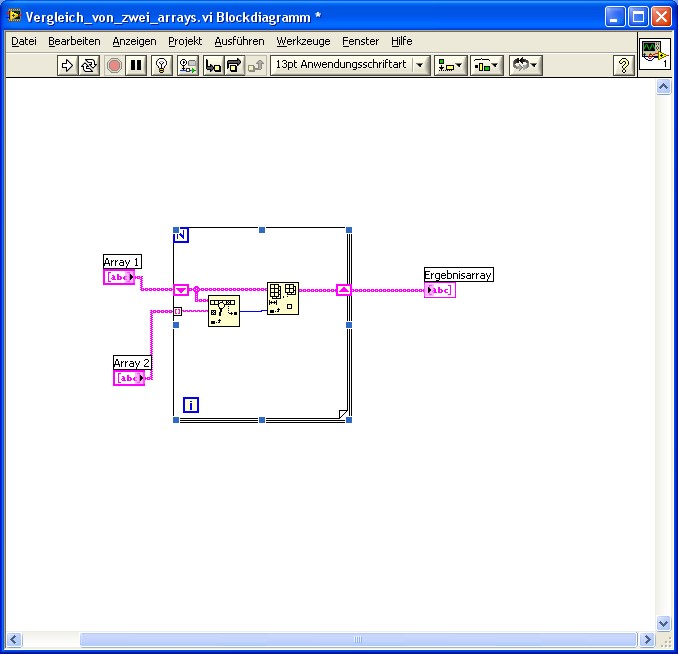678x654 pixels.
Task: Select the Ergebnisarray indicator terminal
Action: click(x=440, y=290)
